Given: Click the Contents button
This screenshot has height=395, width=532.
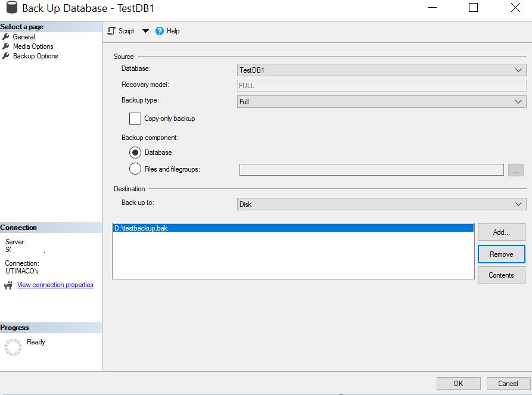Looking at the screenshot, I should click(x=502, y=275).
